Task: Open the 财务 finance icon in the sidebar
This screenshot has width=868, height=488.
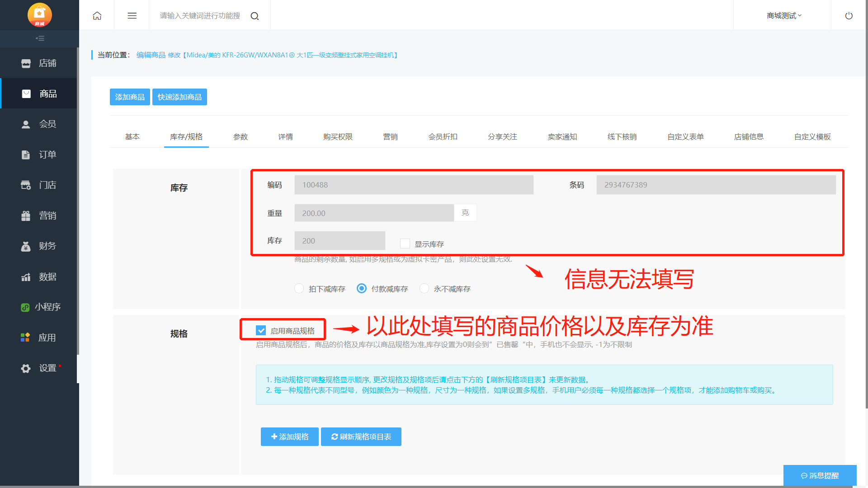Action: point(26,246)
